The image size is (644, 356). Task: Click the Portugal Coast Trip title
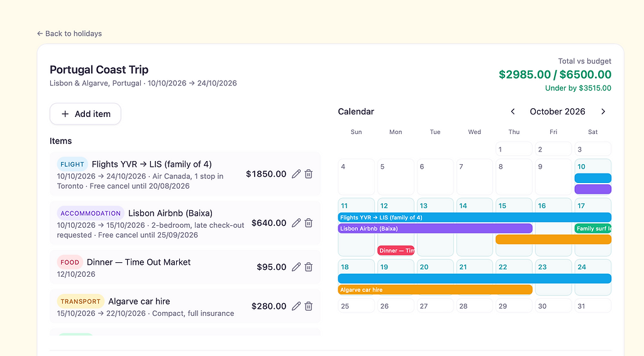[99, 70]
